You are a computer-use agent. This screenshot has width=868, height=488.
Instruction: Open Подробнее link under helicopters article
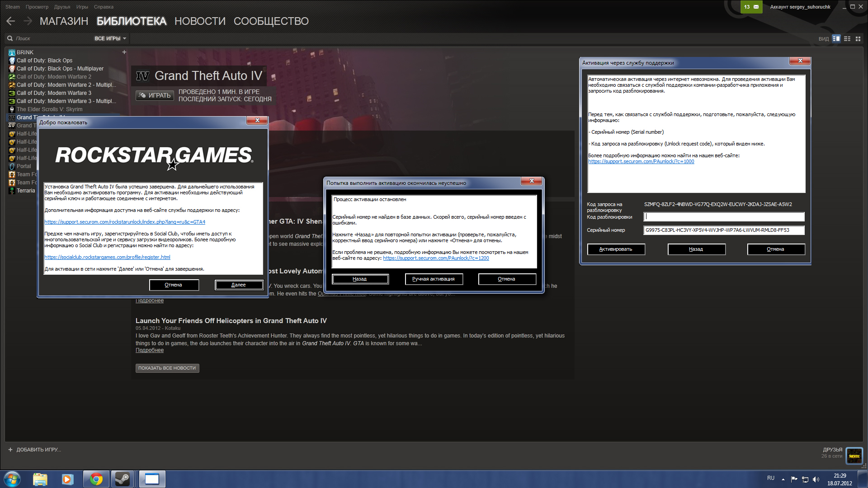[150, 351]
